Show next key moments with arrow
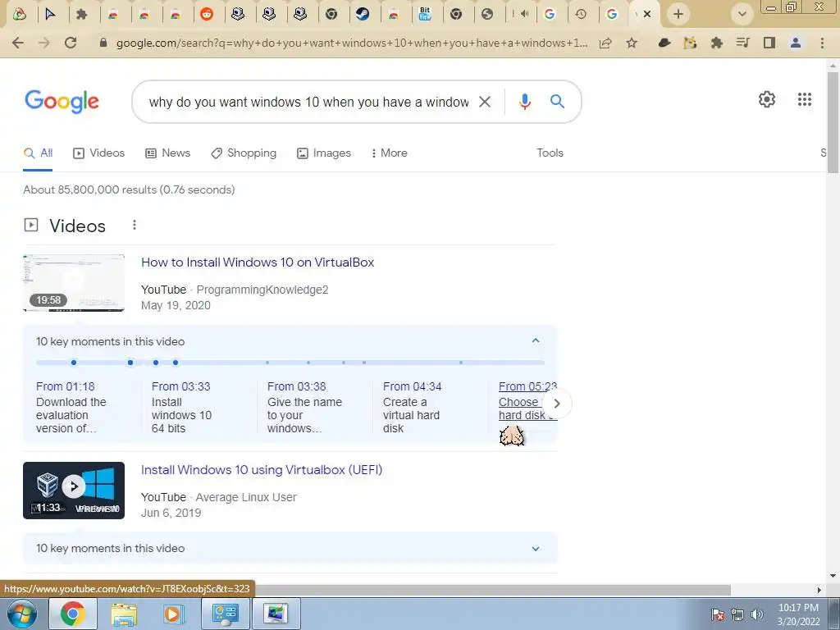Screen dimensions: 840x630 557,404
